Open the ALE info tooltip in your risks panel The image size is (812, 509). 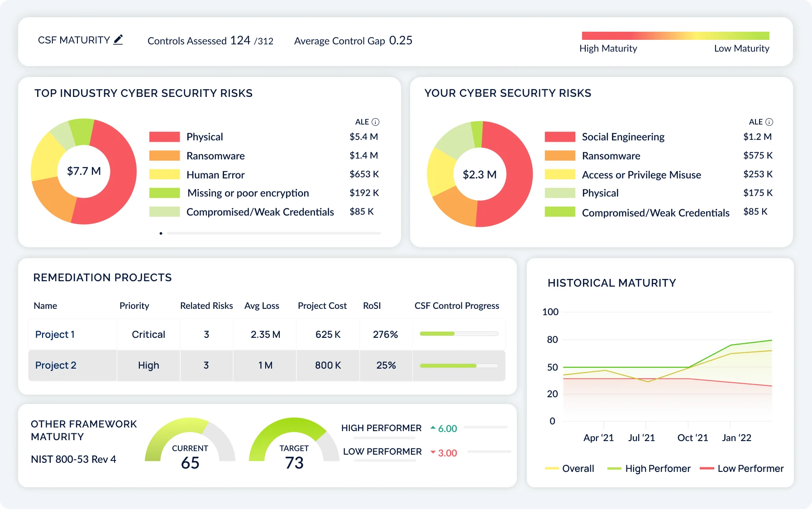tap(769, 121)
